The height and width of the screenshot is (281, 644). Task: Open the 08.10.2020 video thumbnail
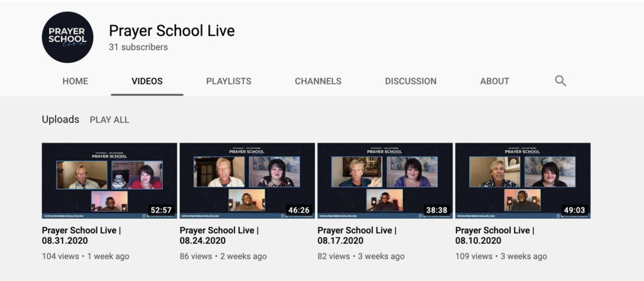tap(523, 181)
